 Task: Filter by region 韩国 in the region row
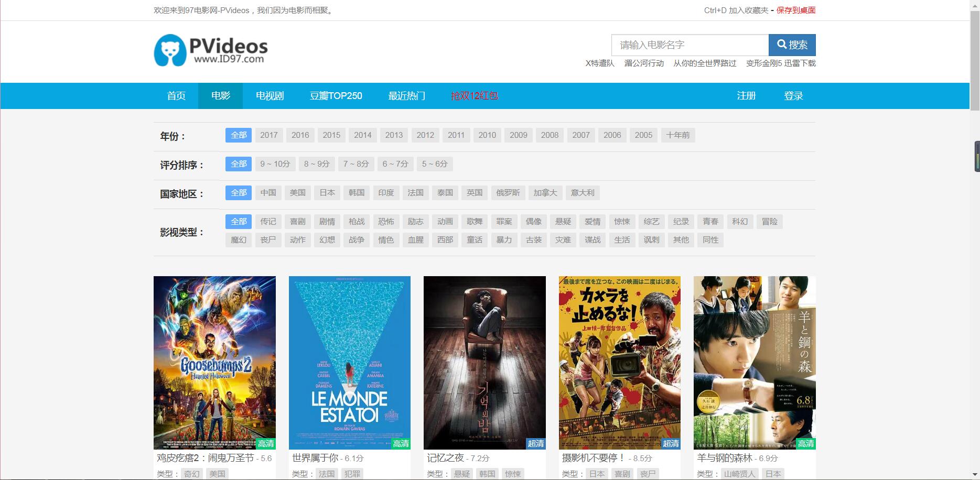point(357,193)
